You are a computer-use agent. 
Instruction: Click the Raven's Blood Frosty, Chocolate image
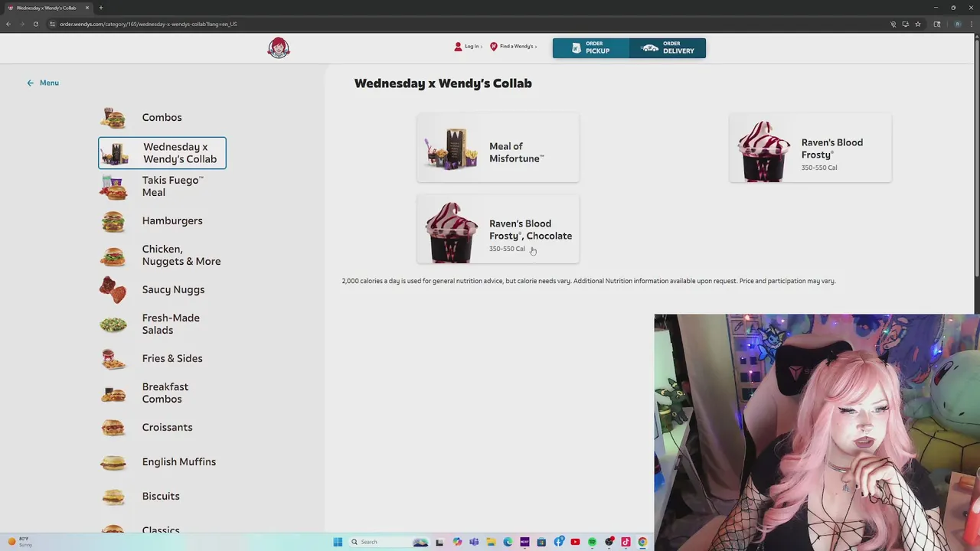pyautogui.click(x=452, y=233)
